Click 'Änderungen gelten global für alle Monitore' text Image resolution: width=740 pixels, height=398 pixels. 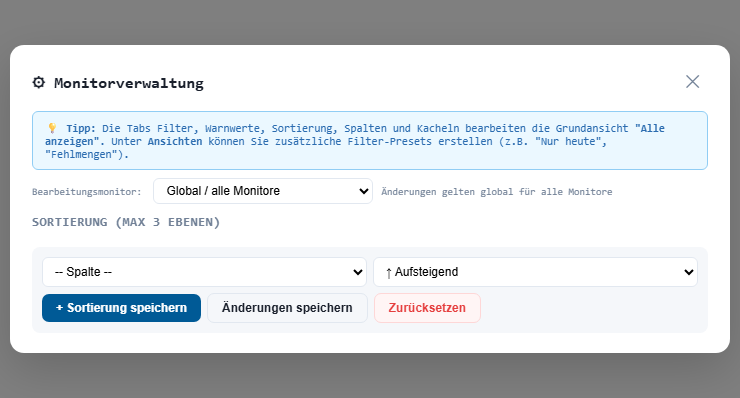click(x=496, y=192)
